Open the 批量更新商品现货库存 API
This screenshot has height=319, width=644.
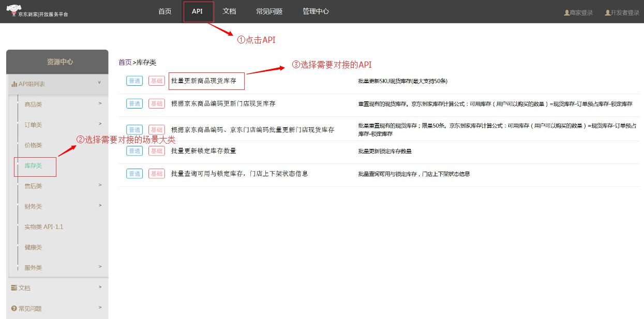point(204,81)
